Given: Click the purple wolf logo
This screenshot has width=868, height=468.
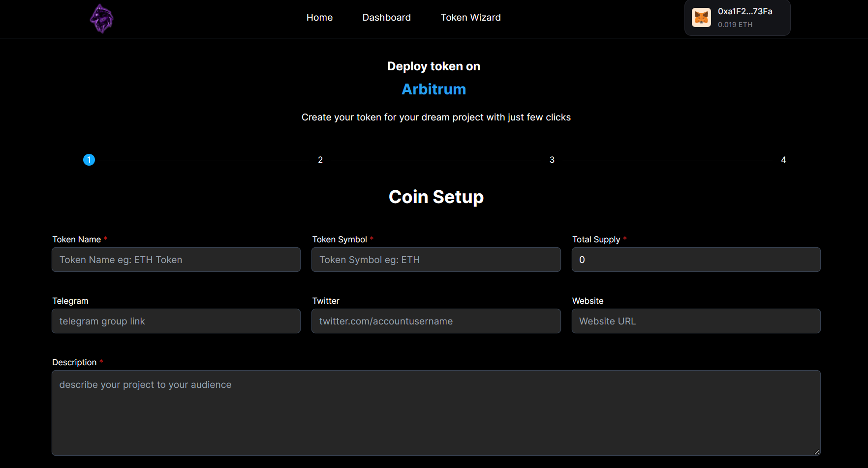Looking at the screenshot, I should [101, 19].
